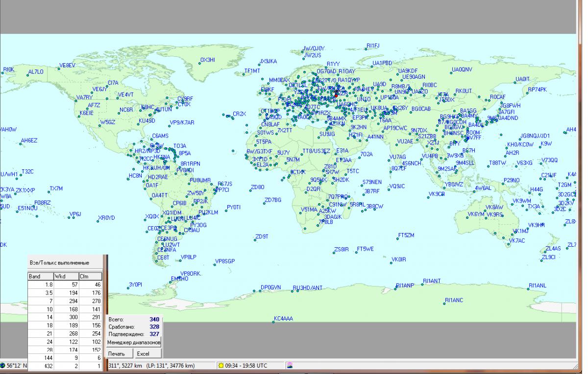The width and height of the screenshot is (588, 374).
Task: Click the ZD9T station marker
Action: tap(254, 239)
